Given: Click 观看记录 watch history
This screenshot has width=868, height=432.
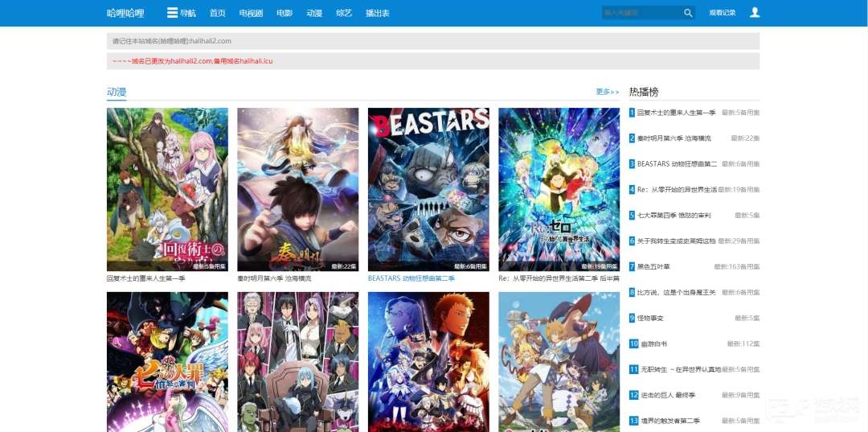Looking at the screenshot, I should [722, 13].
